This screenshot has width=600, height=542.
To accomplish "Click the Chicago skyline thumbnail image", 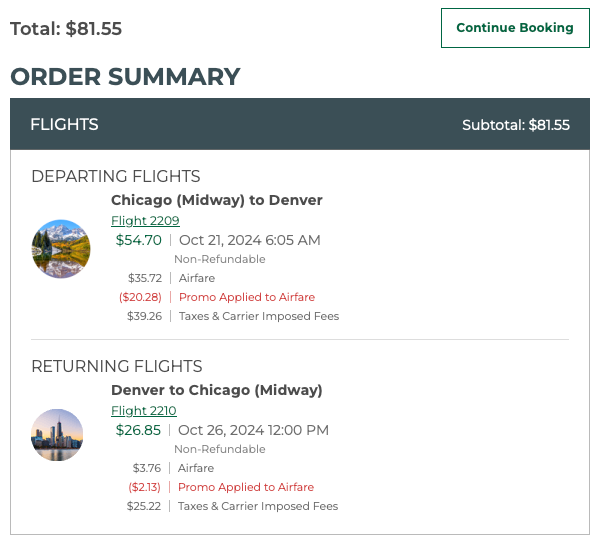I will 57,435.
